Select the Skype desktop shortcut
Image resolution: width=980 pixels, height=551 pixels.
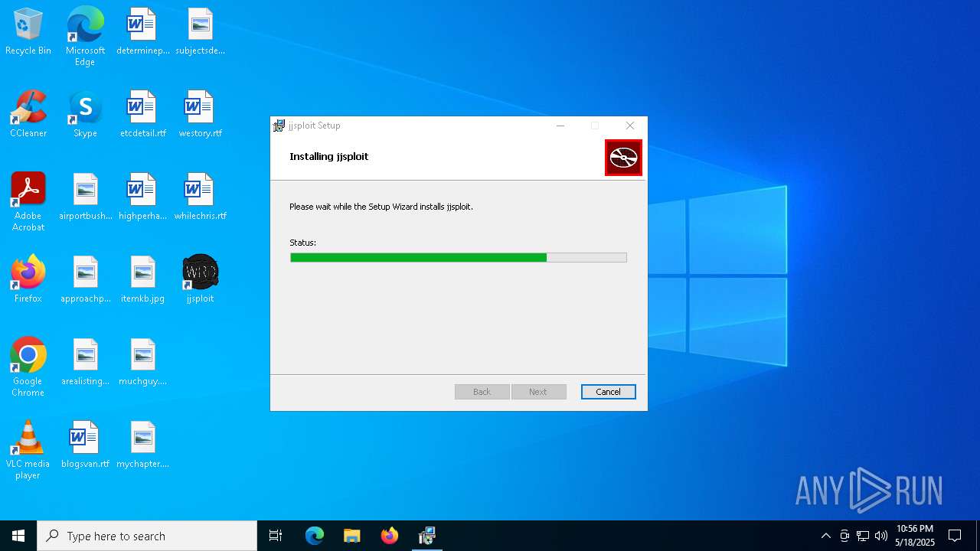tap(85, 115)
